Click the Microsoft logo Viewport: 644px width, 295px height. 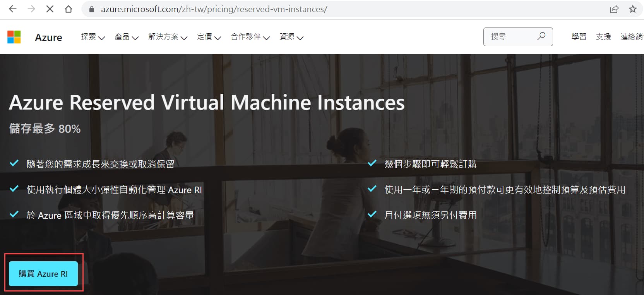(14, 37)
